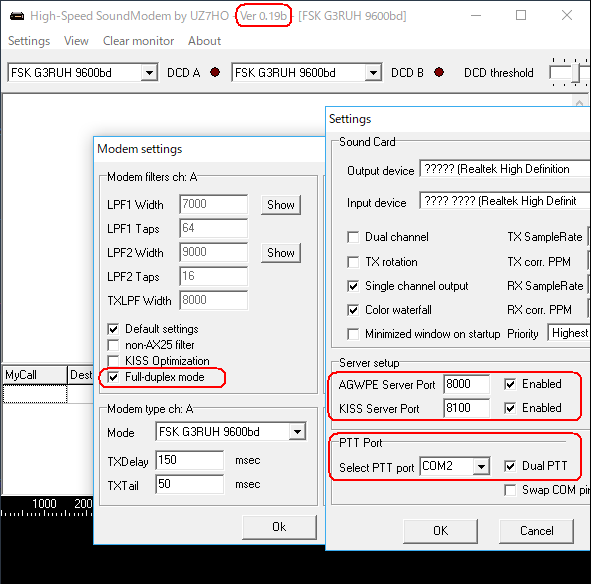
Task: Toggle the Full-duplex mode checkbox
Action: click(113, 377)
